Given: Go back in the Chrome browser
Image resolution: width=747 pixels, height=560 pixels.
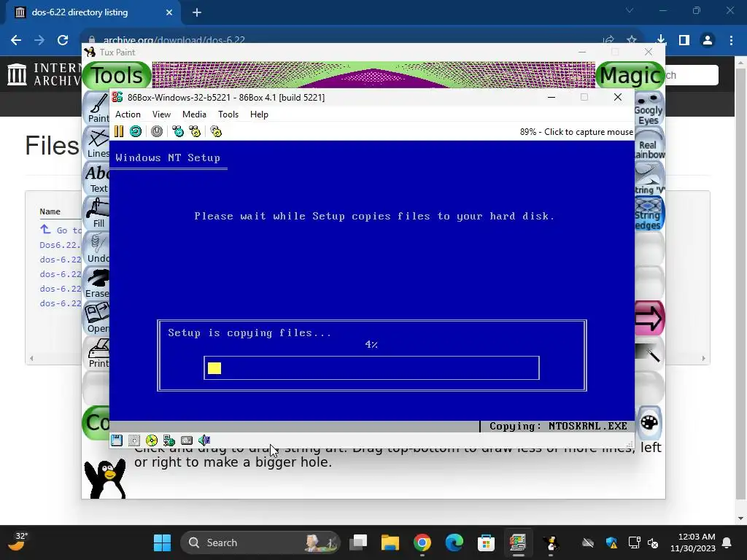Looking at the screenshot, I should [x=16, y=40].
